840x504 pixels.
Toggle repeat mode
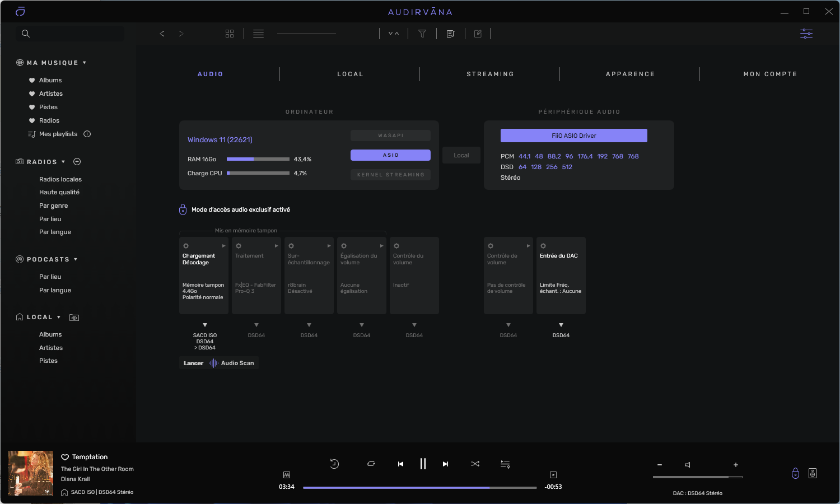click(x=371, y=464)
